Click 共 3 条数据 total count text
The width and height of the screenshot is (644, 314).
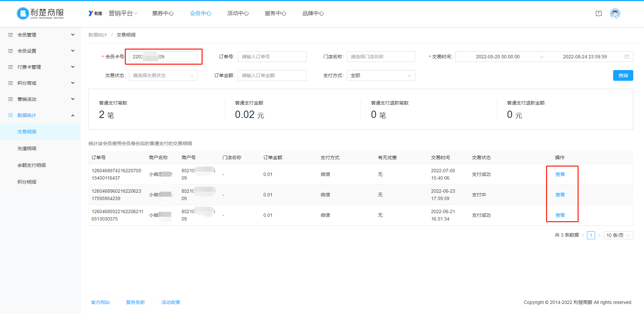tap(567, 235)
